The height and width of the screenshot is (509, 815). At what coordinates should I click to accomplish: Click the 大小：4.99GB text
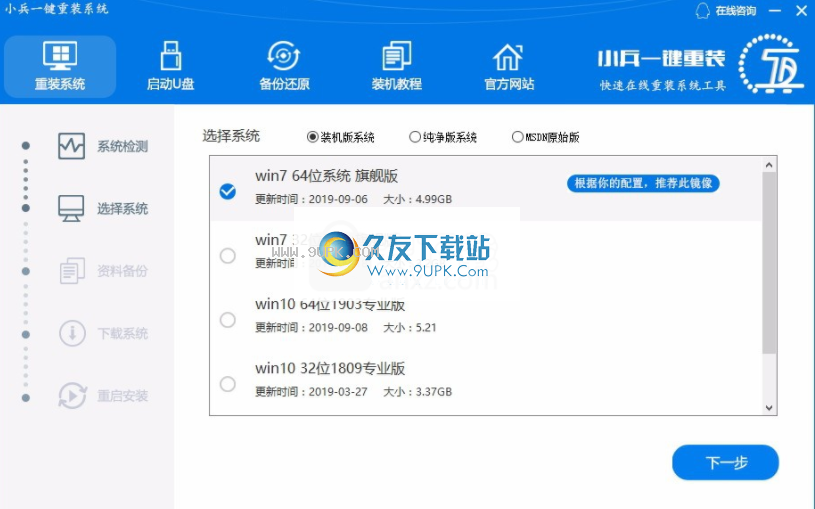417,199
